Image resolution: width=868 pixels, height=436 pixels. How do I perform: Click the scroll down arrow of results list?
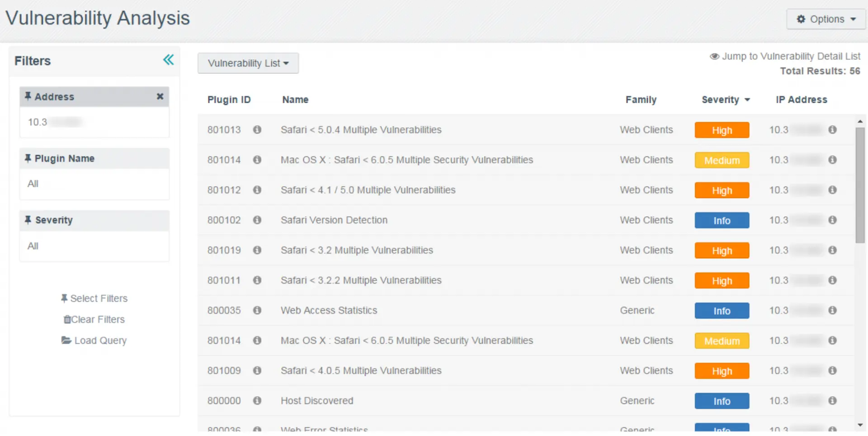tap(860, 425)
